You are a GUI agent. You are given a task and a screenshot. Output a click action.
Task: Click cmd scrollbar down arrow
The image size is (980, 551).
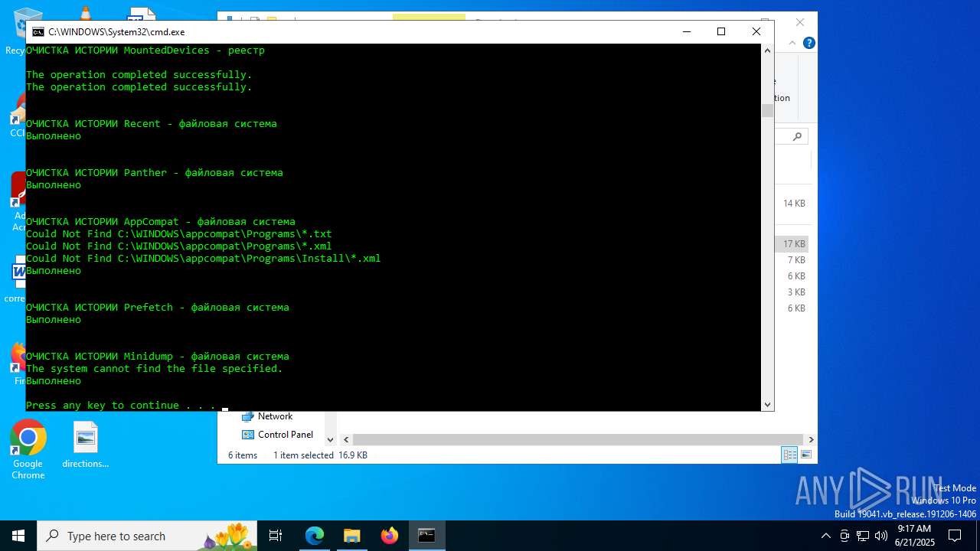(767, 404)
